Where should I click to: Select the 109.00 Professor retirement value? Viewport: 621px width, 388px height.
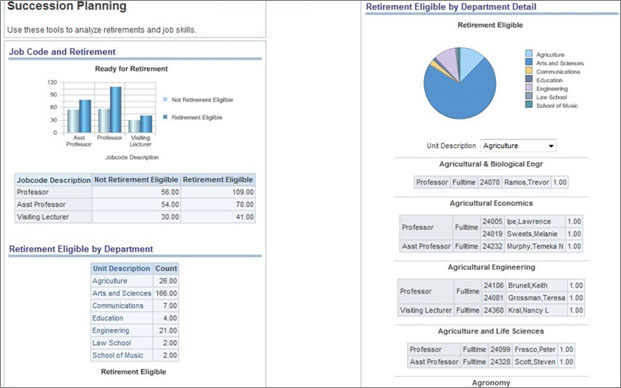click(243, 192)
